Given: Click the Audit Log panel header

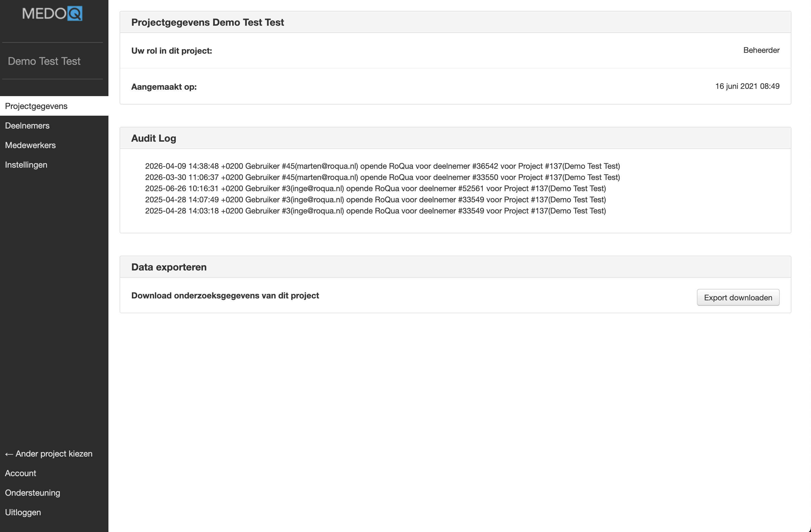Looking at the screenshot, I should tap(455, 138).
